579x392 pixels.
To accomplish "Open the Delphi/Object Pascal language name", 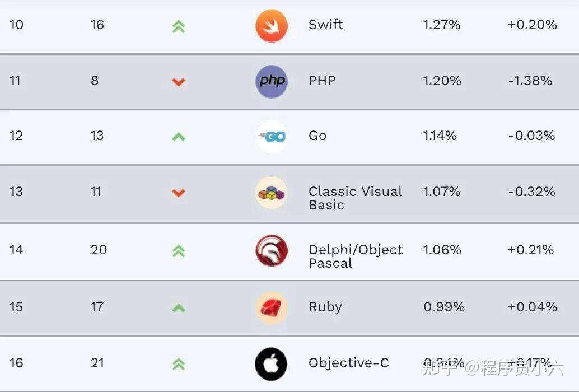I will [356, 256].
